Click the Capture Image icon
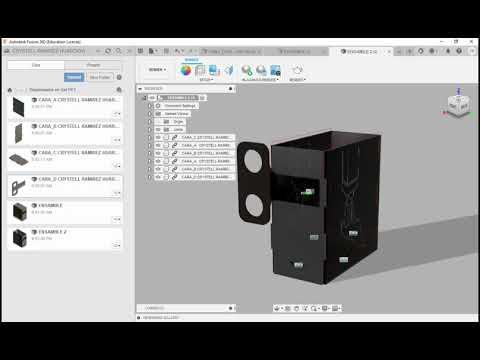The image size is (480, 360). (x=275, y=70)
